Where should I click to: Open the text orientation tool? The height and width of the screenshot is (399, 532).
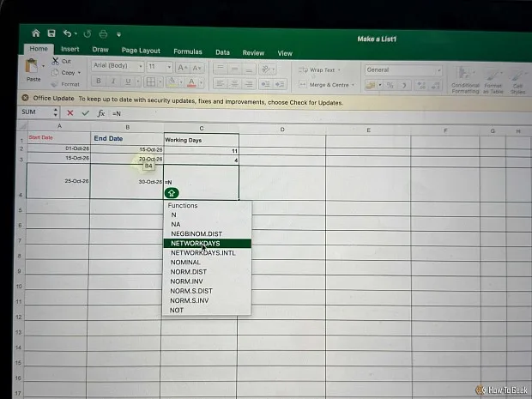coord(266,70)
